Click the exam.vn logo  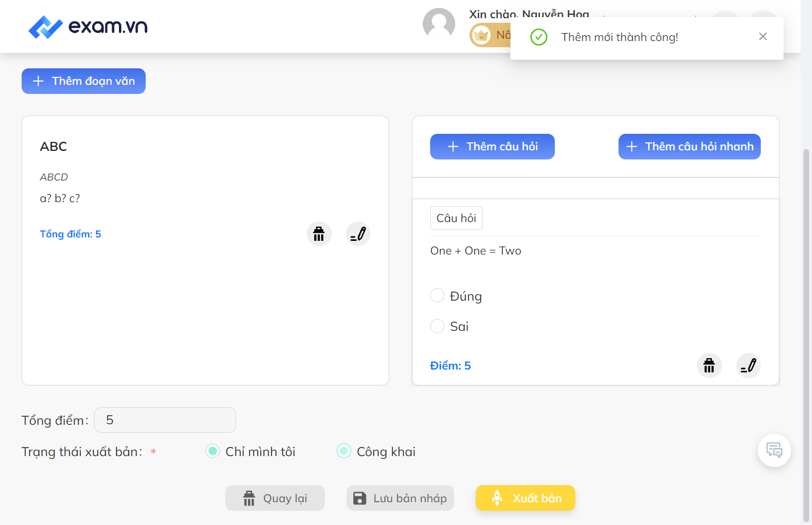(88, 26)
